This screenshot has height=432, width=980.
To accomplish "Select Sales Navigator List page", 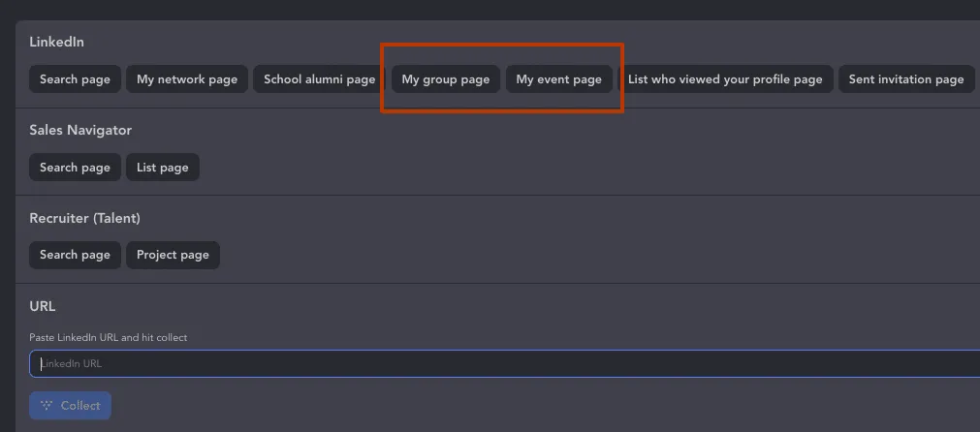I will [x=163, y=168].
